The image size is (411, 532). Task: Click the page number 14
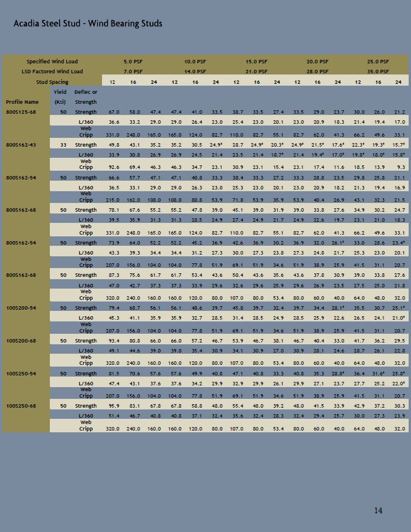pyautogui.click(x=378, y=511)
